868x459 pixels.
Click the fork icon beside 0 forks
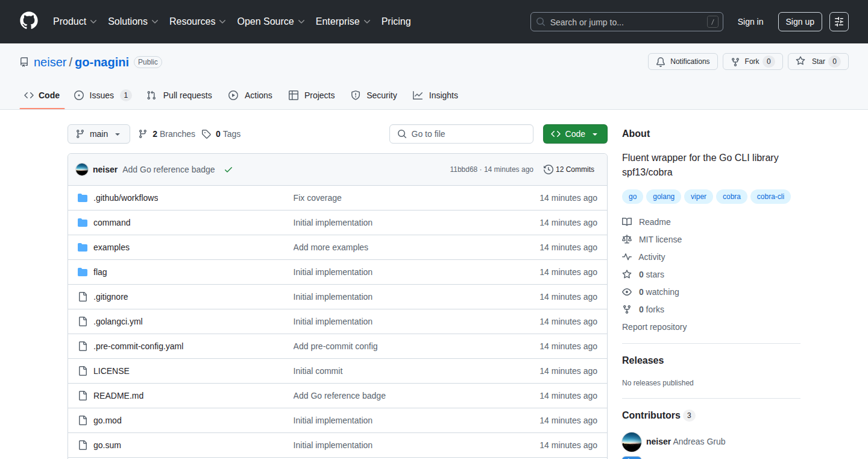pyautogui.click(x=627, y=309)
